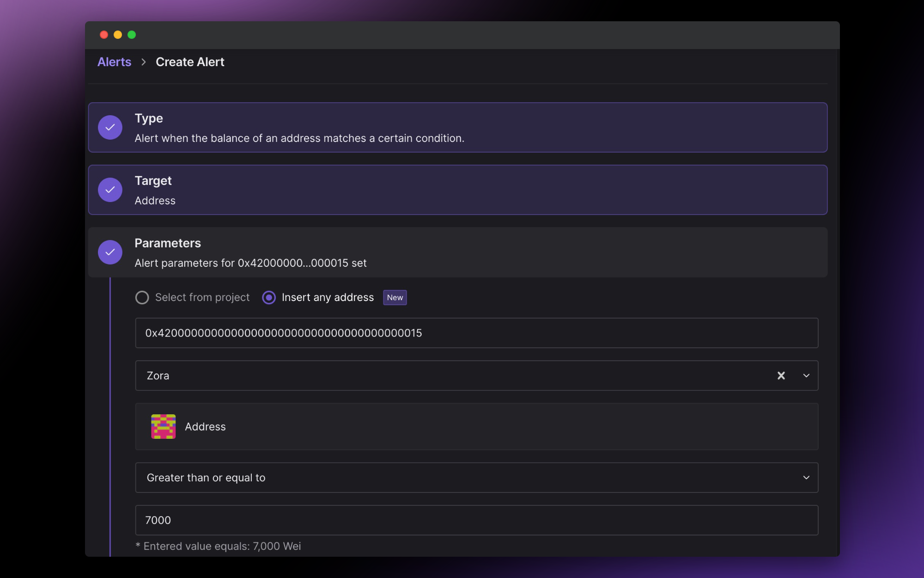
Task: Expand the condition comparison selector chevron
Action: [x=806, y=477]
